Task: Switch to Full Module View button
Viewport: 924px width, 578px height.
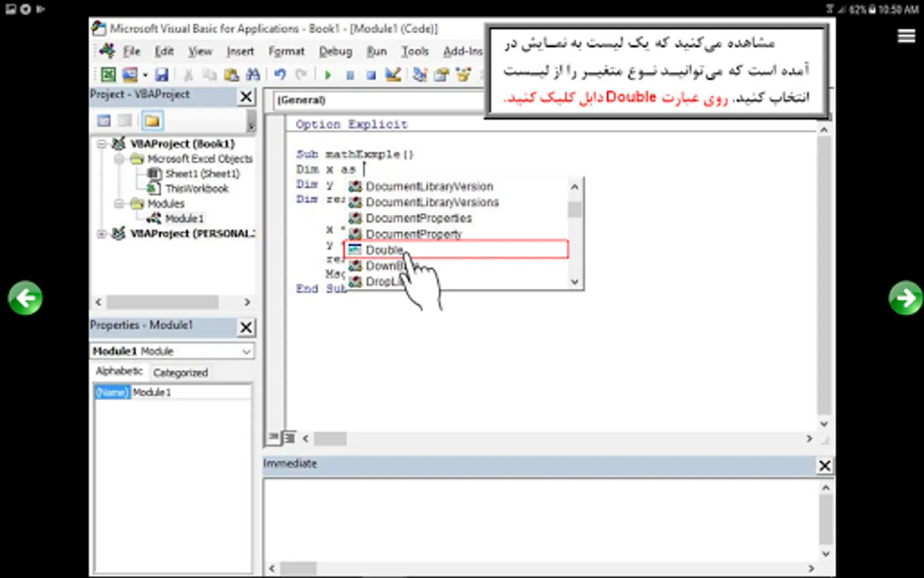Action: click(x=289, y=438)
